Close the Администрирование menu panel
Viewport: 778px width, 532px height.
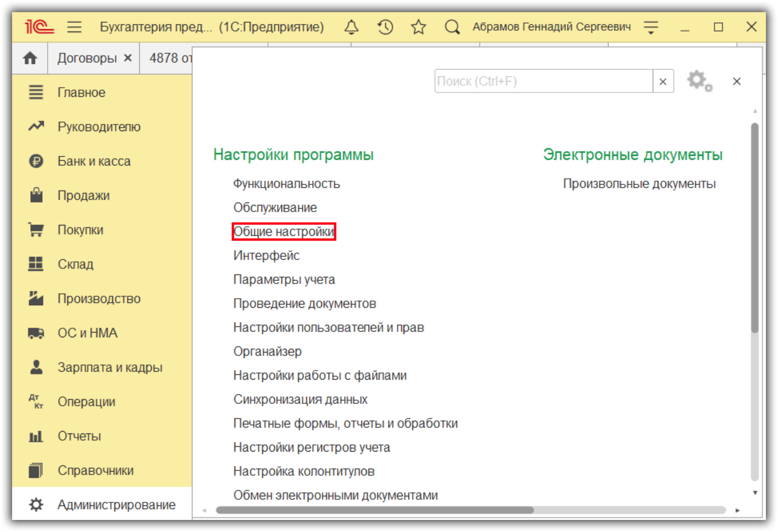point(736,82)
